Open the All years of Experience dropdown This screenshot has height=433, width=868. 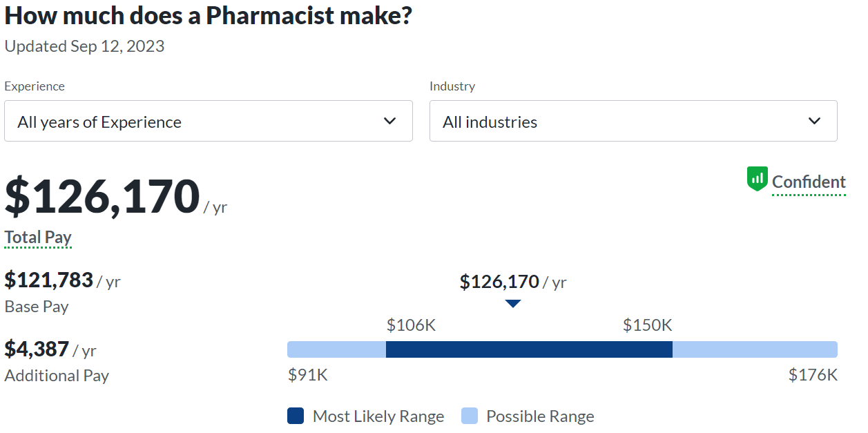pyautogui.click(x=208, y=122)
